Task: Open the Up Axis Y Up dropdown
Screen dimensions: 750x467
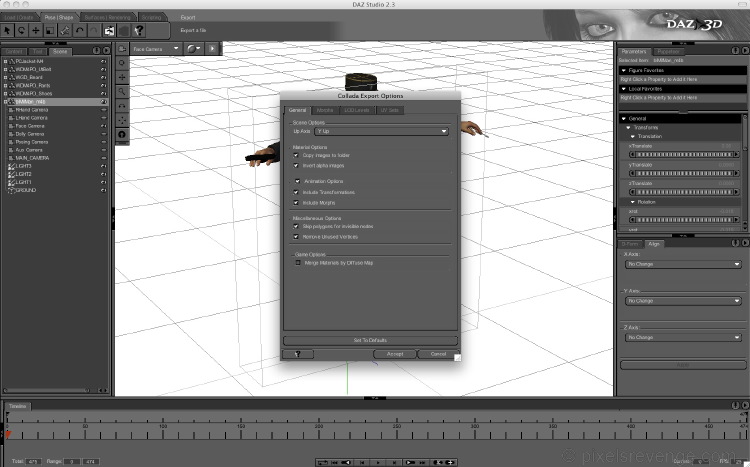Action: tap(381, 131)
